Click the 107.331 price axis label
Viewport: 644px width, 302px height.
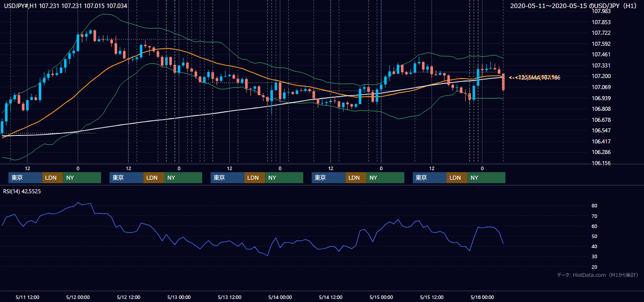click(x=600, y=65)
